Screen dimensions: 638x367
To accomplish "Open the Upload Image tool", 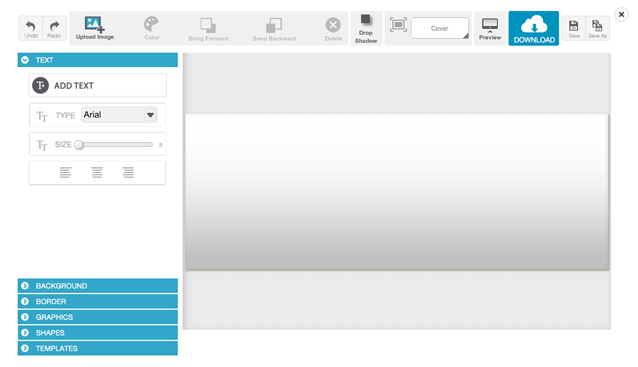I will (95, 28).
